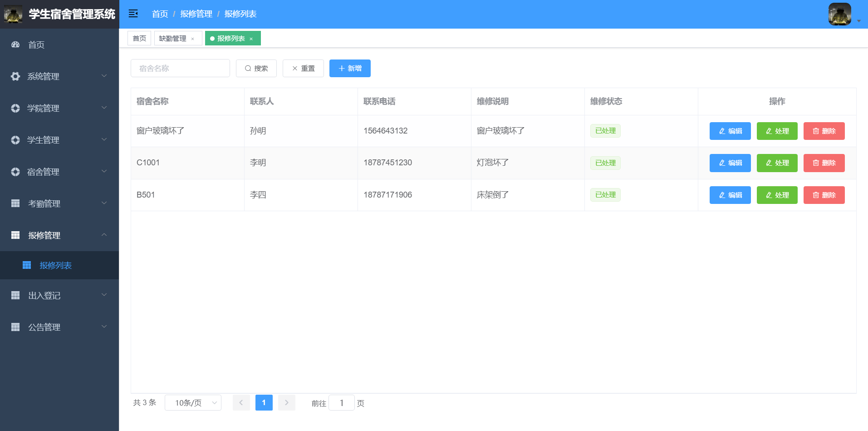Click the system logo image in sidebar header

click(x=13, y=14)
